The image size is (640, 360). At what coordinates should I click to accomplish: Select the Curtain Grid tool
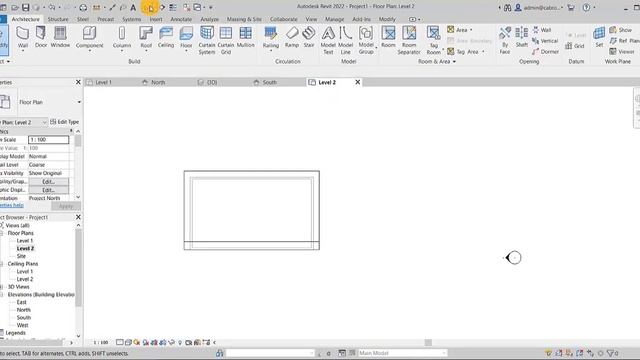point(226,40)
